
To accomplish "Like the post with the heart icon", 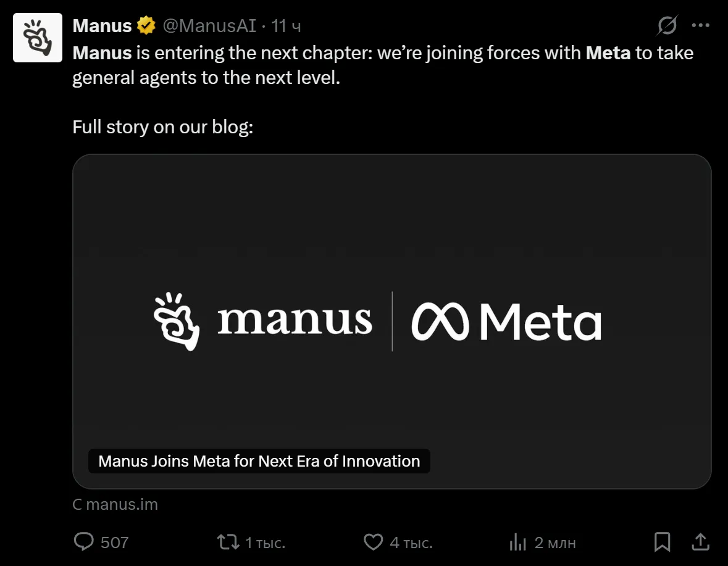I will tap(373, 543).
